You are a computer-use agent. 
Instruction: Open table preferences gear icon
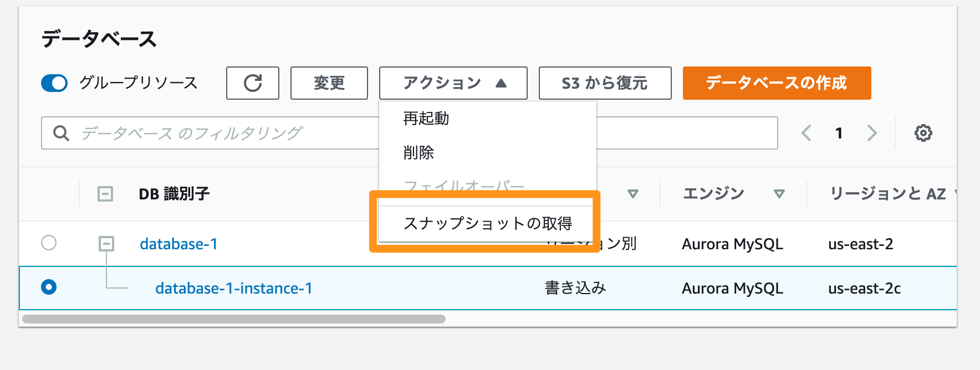[x=923, y=133]
